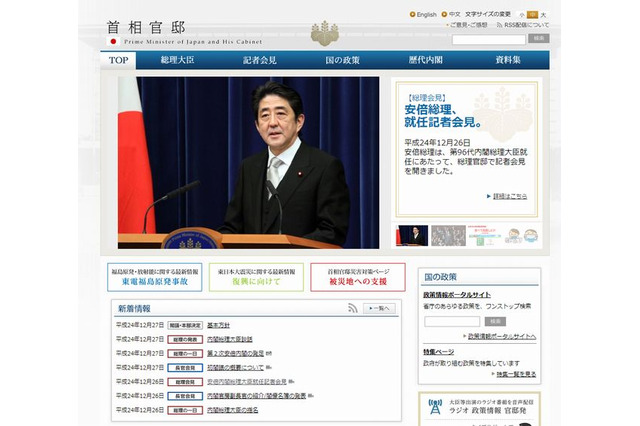This screenshot has width=640, height=426.
Task: Click the header site search input field
Action: point(489,39)
